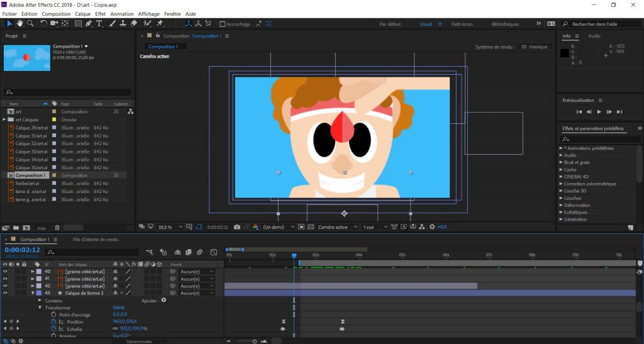Select the Zoom magnifier tool
Image resolution: width=644 pixels, height=344 pixels.
tap(30, 24)
